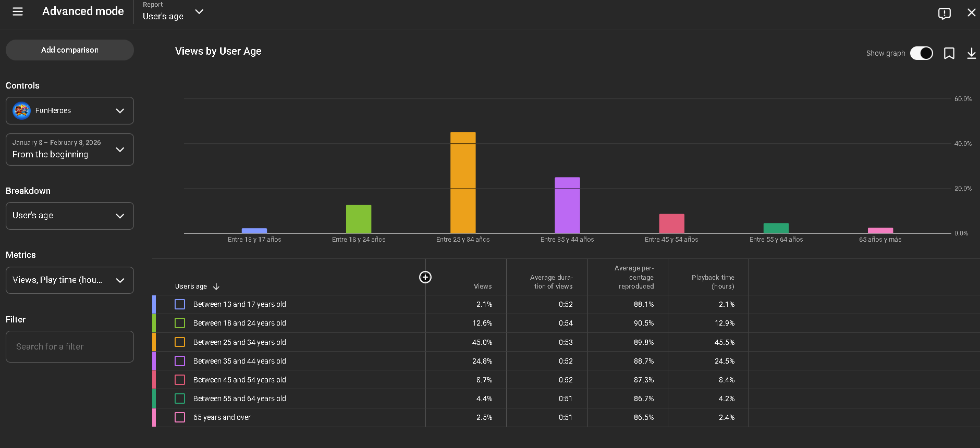Sort by the Views column header
The image size is (980, 448).
click(482, 287)
